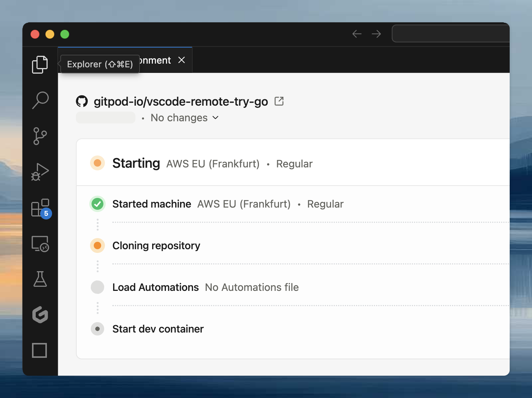This screenshot has width=532, height=398.
Task: Select the Gitpod icon in the activity bar
Action: [39, 315]
